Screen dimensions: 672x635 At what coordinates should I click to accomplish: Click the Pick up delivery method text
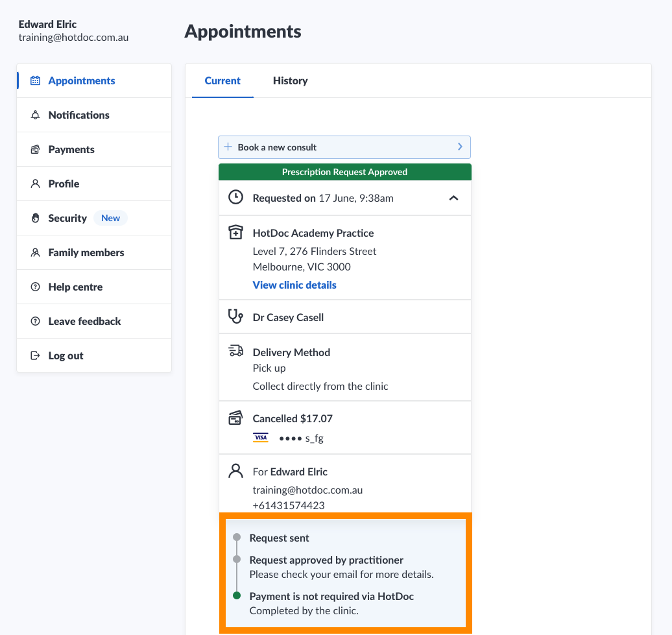click(x=269, y=368)
